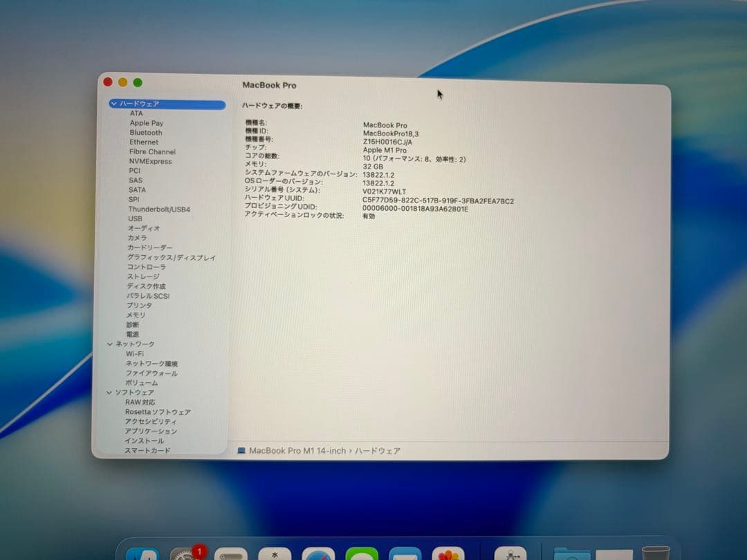Image resolution: width=747 pixels, height=560 pixels.
Task: Open the カードリーダー entry
Action: click(x=150, y=248)
